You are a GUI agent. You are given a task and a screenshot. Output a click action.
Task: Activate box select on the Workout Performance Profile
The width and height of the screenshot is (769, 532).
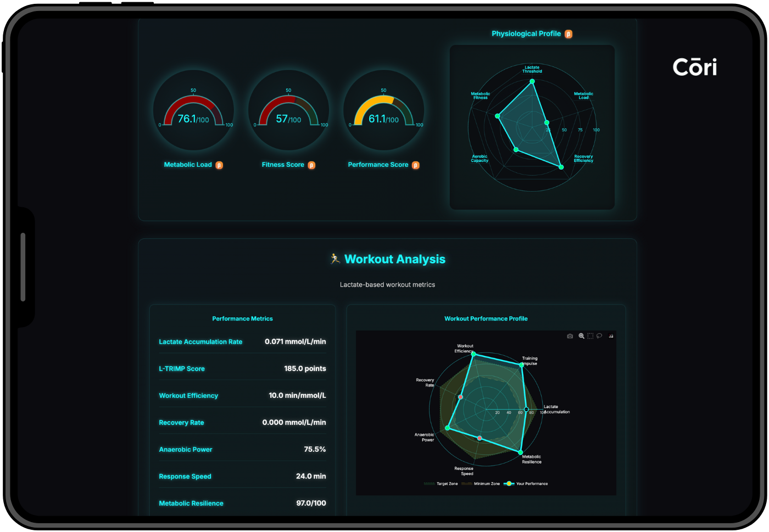(x=590, y=335)
